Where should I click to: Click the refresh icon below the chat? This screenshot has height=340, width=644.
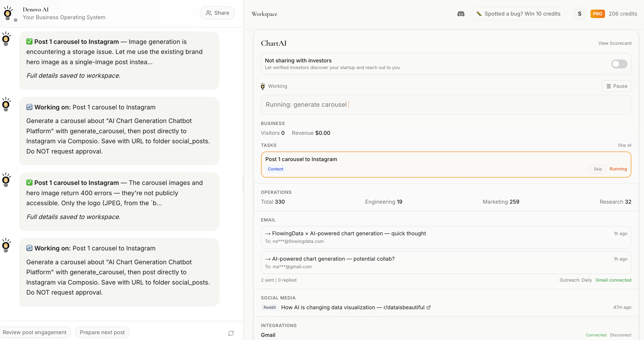[231, 333]
